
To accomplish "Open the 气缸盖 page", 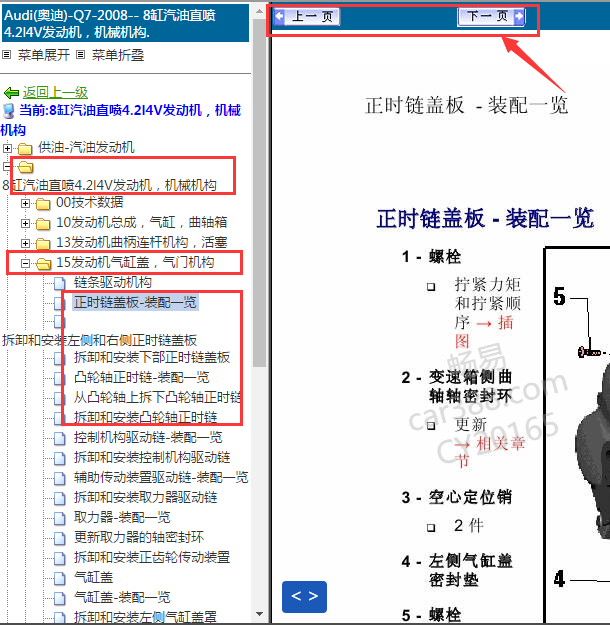I will click(x=93, y=577).
